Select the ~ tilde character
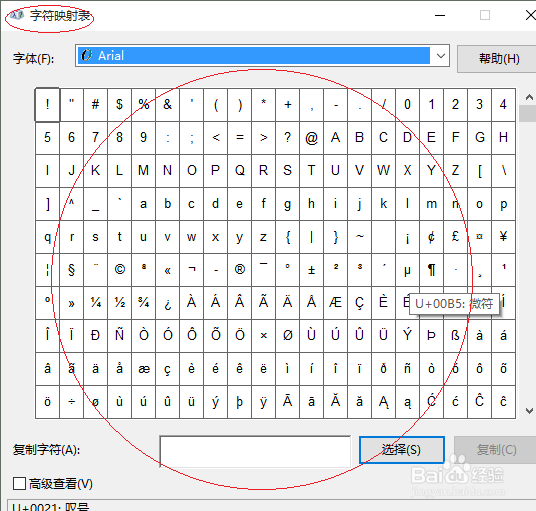This screenshot has width=536, height=511. pyautogui.click(x=360, y=237)
